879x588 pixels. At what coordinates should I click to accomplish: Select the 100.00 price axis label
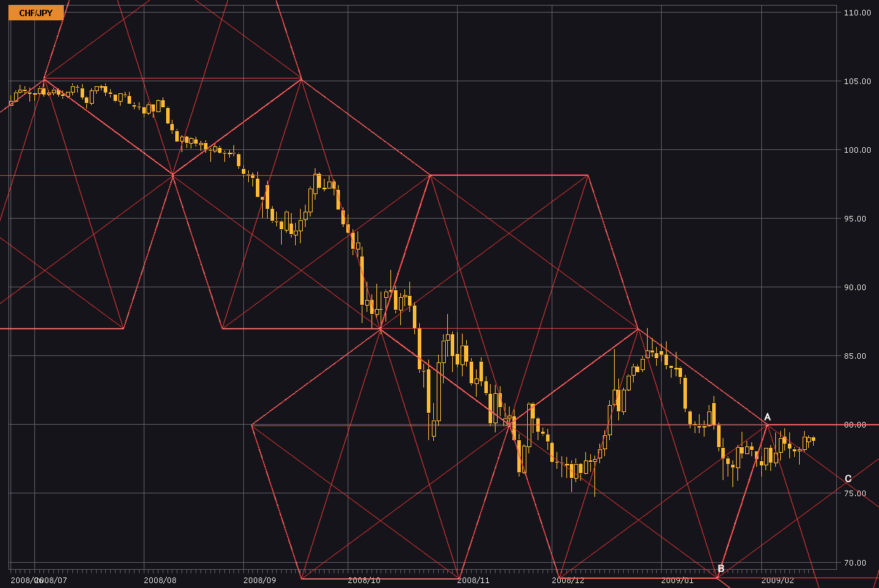[x=858, y=150]
